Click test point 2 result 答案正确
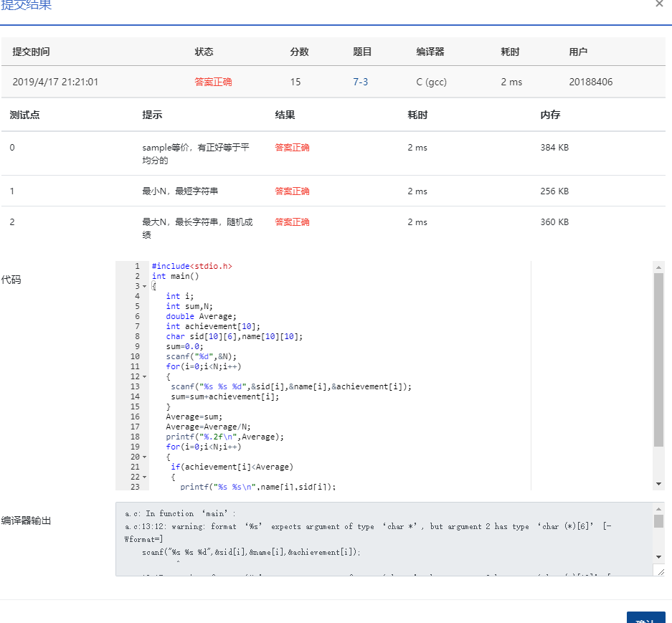672x623 pixels. tap(293, 222)
